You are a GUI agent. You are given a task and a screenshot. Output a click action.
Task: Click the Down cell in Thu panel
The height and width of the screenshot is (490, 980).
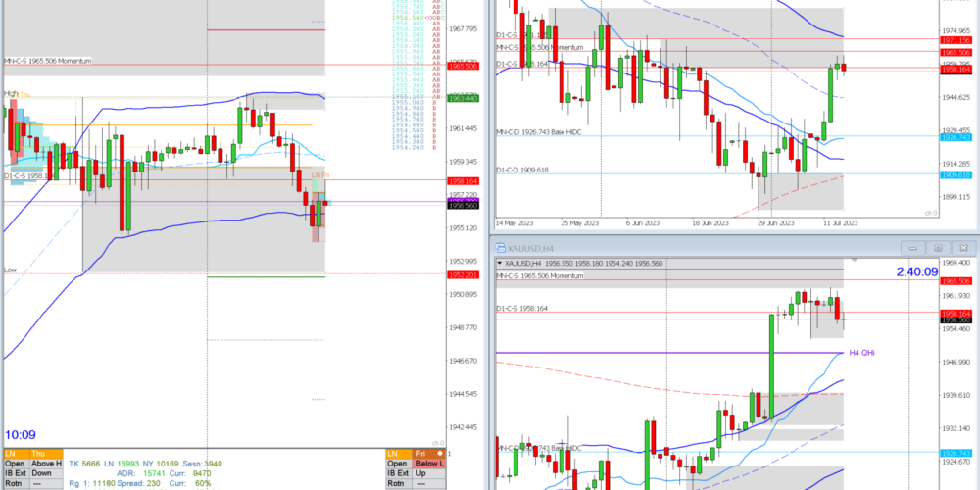point(47,473)
